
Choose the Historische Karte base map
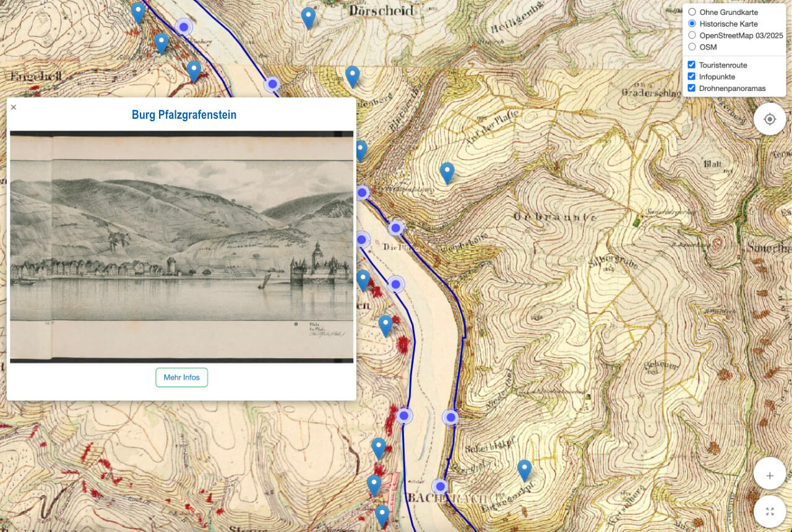[x=692, y=24]
